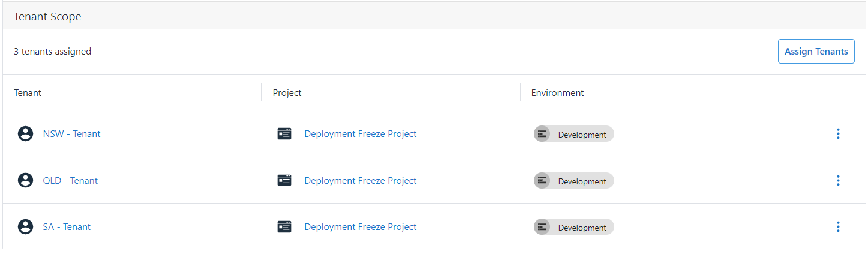The width and height of the screenshot is (868, 254).
Task: Open Deployment Freeze Project link in NSW row
Action: click(x=360, y=134)
